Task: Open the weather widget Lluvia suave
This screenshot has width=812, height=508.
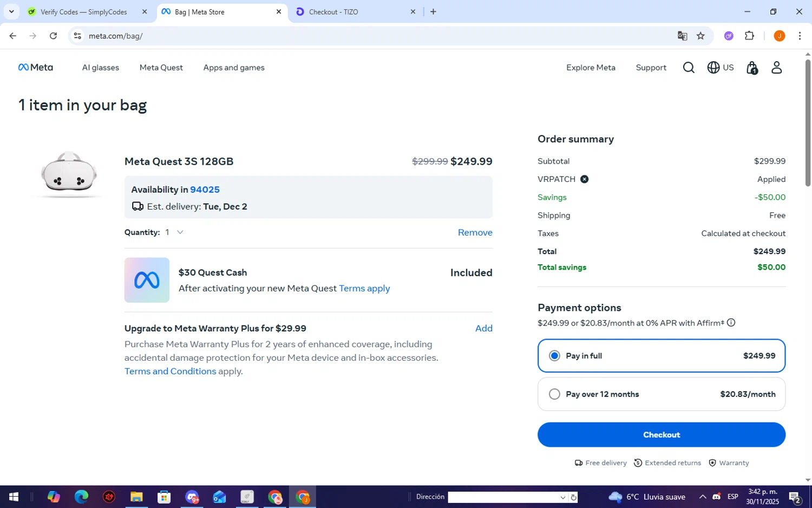Action: [x=647, y=497]
